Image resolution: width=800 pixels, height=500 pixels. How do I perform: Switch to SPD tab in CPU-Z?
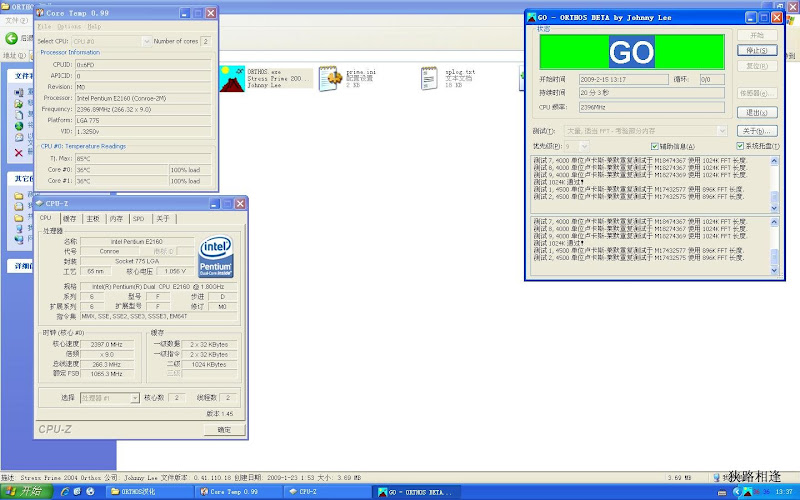[139, 219]
